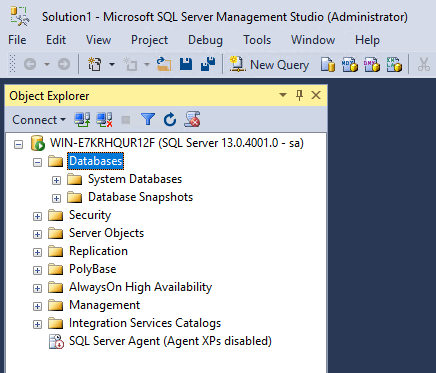Viewport: 436px width, 373px height.
Task: Expand the System Databases folder
Action: 56,180
